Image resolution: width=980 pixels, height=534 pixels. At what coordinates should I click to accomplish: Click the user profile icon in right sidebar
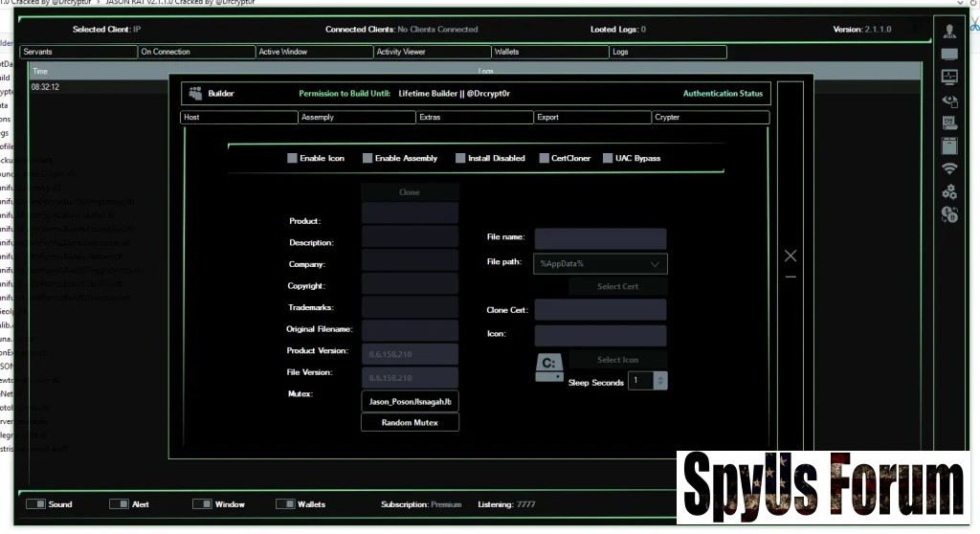(x=948, y=33)
